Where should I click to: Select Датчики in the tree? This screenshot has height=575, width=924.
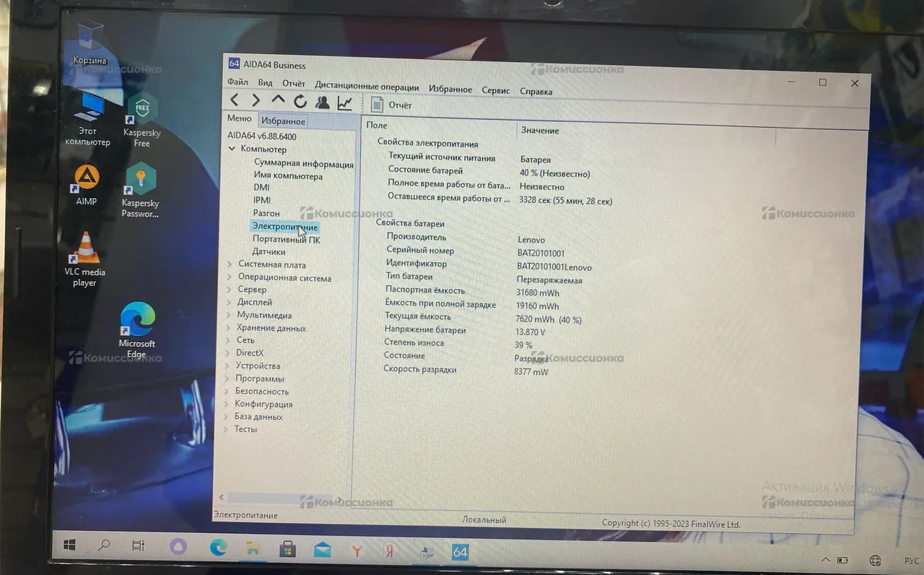(269, 252)
